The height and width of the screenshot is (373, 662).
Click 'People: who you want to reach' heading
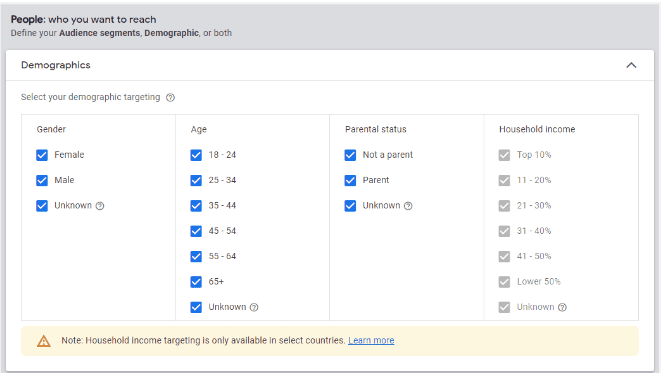coord(84,19)
